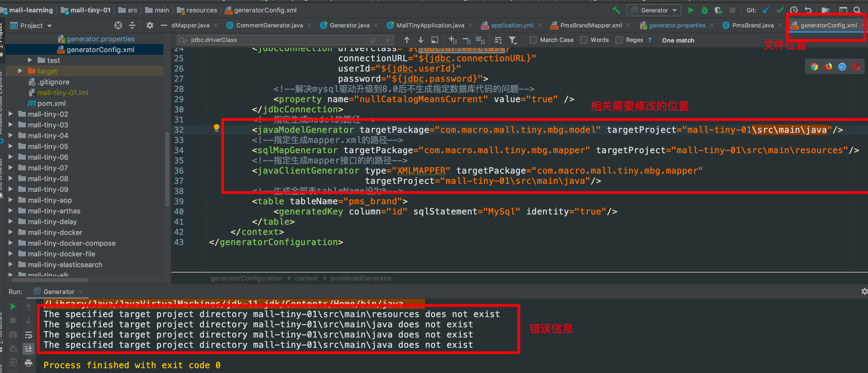Rerun Generator from Run panel play icon
Image resolution: width=868 pixels, height=373 pixels.
(x=13, y=306)
